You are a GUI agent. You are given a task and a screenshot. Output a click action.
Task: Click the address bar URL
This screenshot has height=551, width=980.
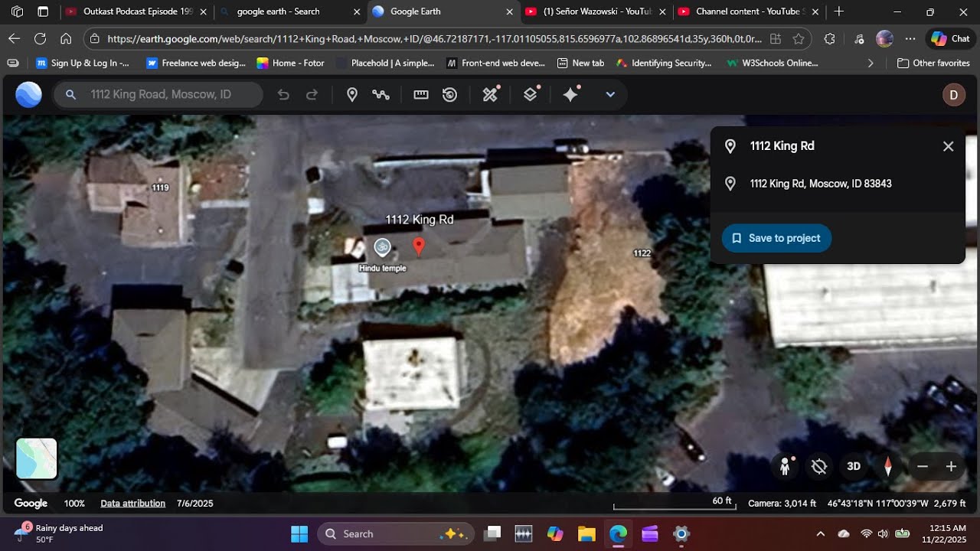click(x=434, y=39)
